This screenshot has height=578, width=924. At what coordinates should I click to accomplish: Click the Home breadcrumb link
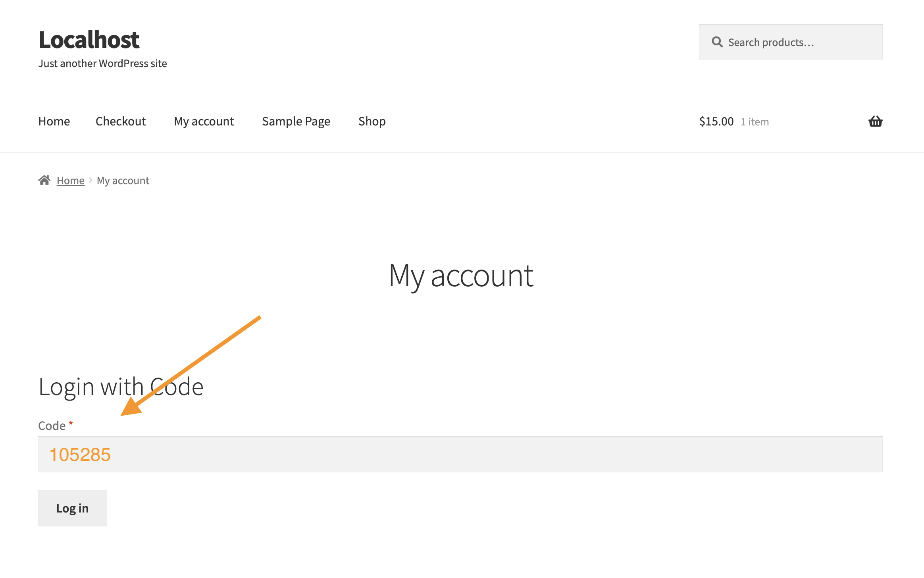(71, 181)
